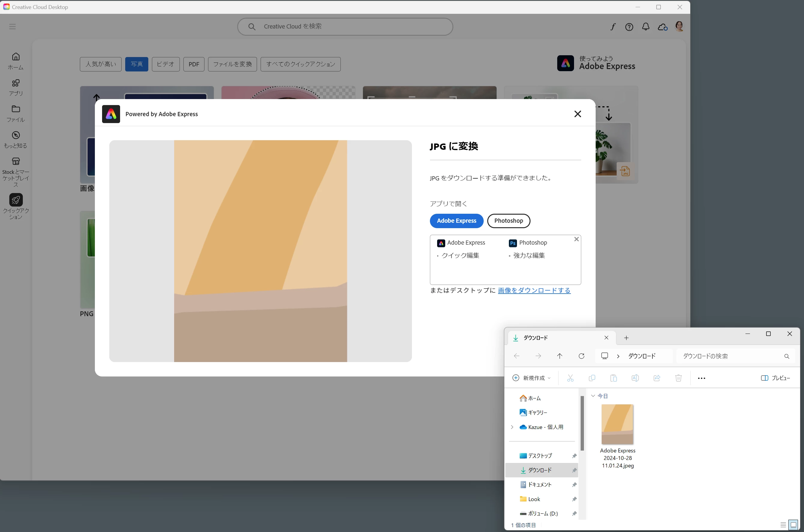Toggle the Explorer preview pane button
The width and height of the screenshot is (804, 532).
pos(775,378)
